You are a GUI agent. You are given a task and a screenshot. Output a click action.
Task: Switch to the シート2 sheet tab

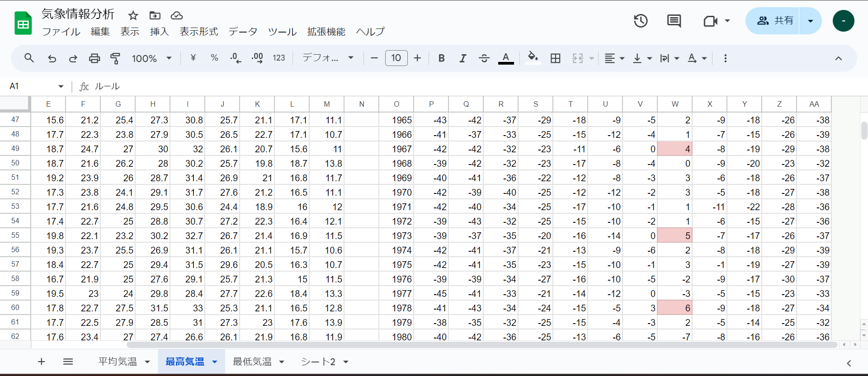318,362
